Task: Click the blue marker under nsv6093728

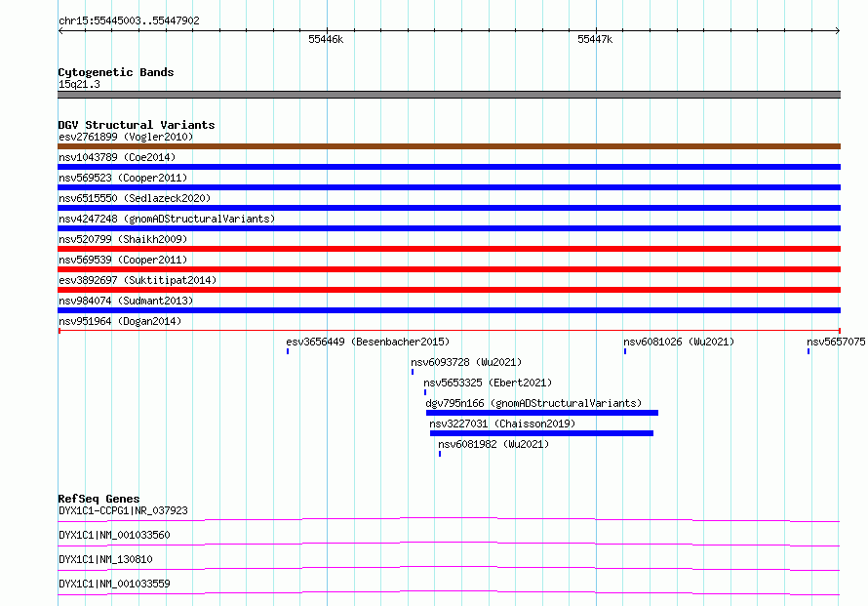Action: 413,372
